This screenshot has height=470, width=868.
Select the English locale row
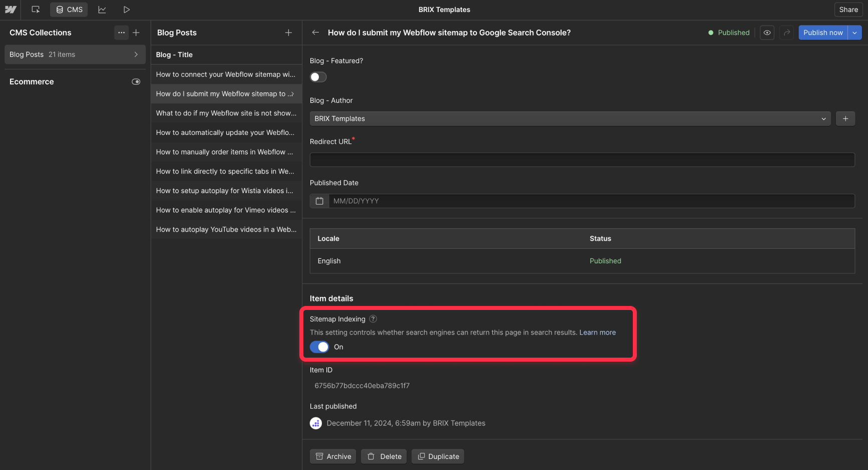(582, 261)
